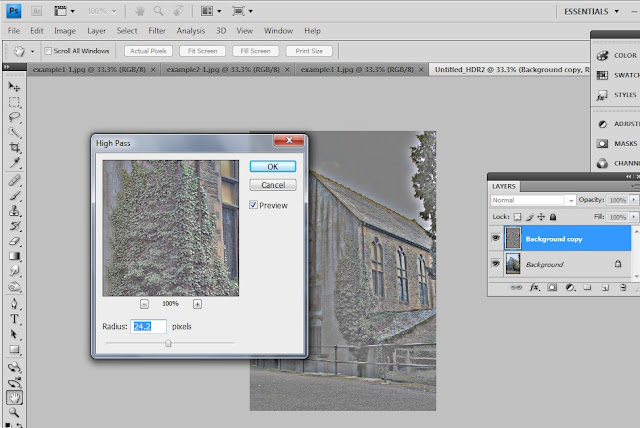The image size is (640, 428).
Task: Click OK in the High Pass dialog
Action: [x=273, y=166]
